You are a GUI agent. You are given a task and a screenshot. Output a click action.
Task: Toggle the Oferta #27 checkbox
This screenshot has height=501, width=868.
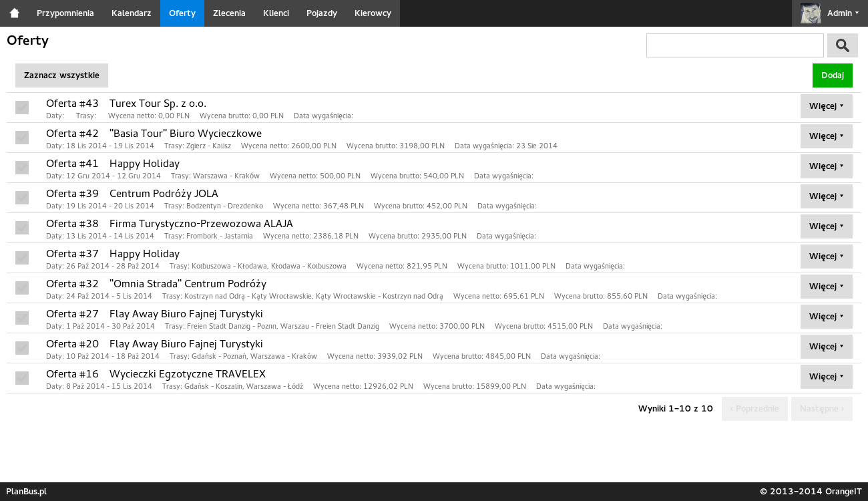point(22,318)
